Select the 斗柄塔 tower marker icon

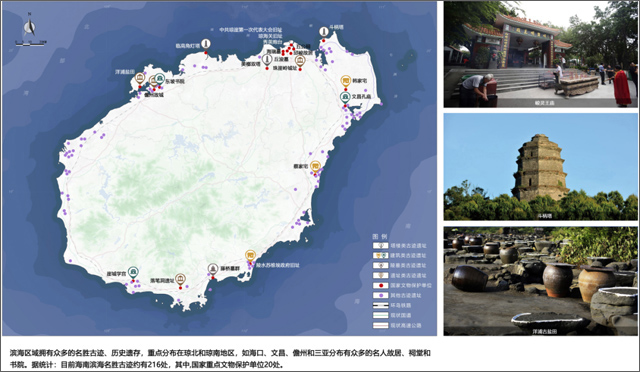324,32
